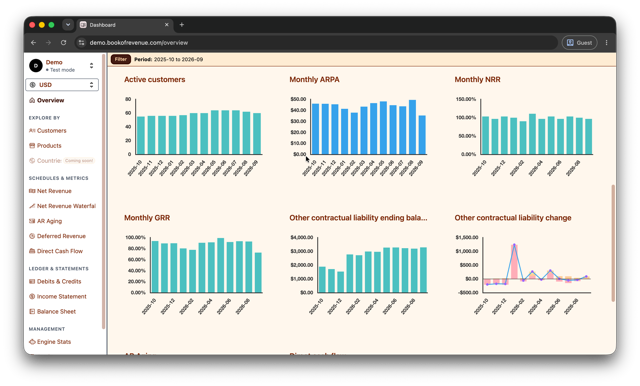Go to Net Revenue schedule

tap(54, 191)
